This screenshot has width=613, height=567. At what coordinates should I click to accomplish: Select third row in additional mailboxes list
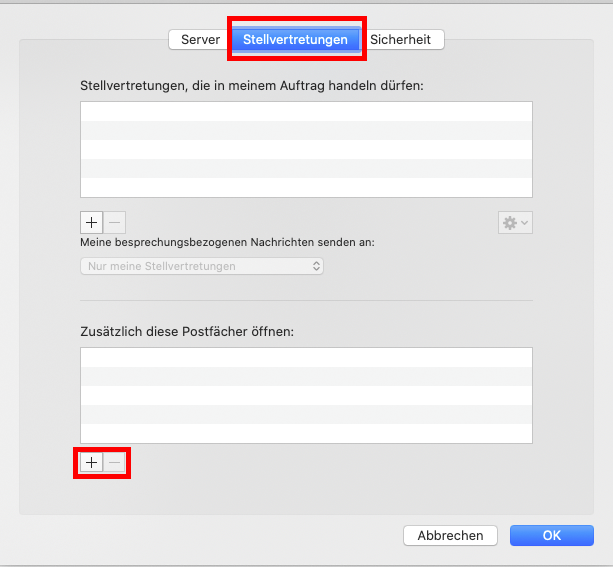306,396
